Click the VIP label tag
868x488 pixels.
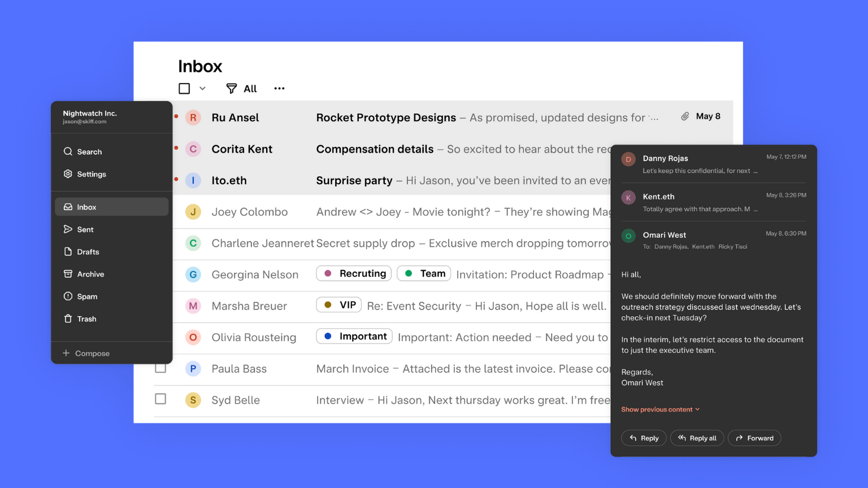339,305
